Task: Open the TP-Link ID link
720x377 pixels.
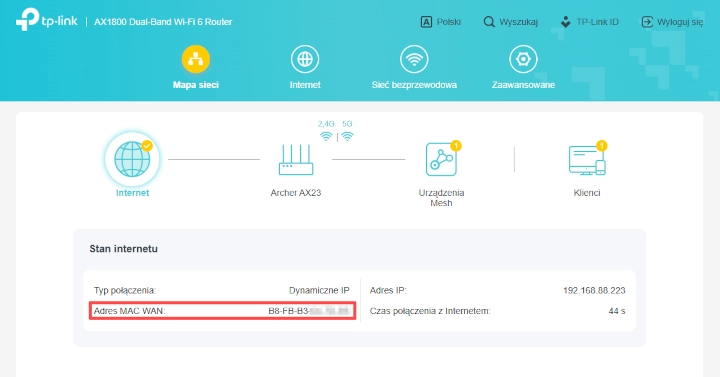Action: click(x=597, y=22)
